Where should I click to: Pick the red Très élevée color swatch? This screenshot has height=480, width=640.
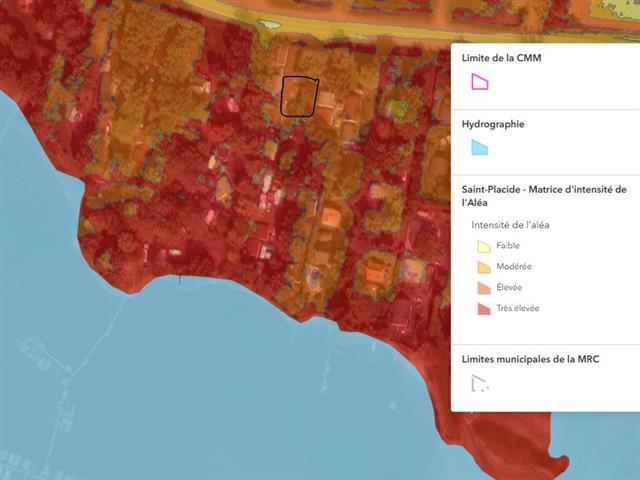click(481, 309)
